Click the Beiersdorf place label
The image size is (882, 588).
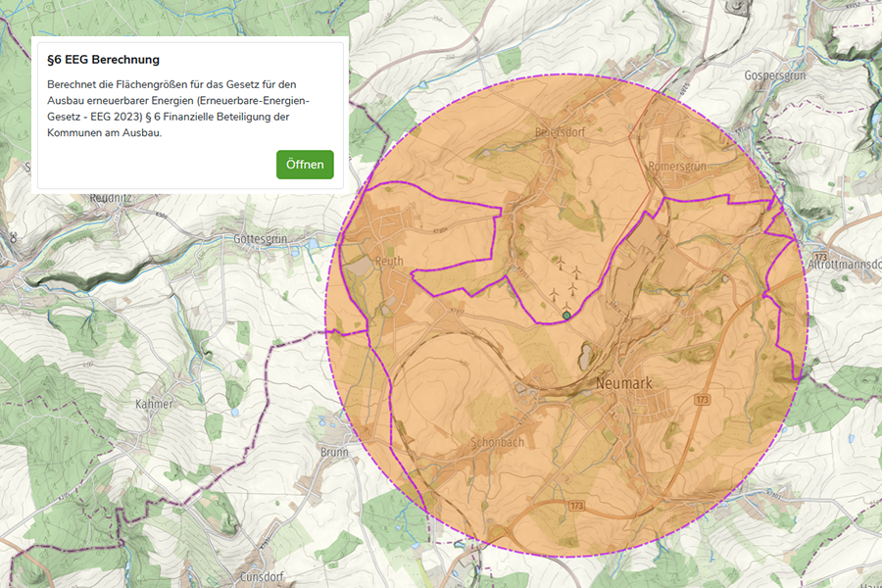click(x=560, y=132)
